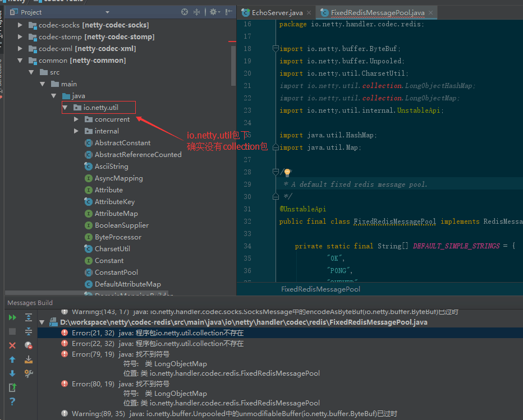Expand codec-stomp module node

click(x=20, y=36)
